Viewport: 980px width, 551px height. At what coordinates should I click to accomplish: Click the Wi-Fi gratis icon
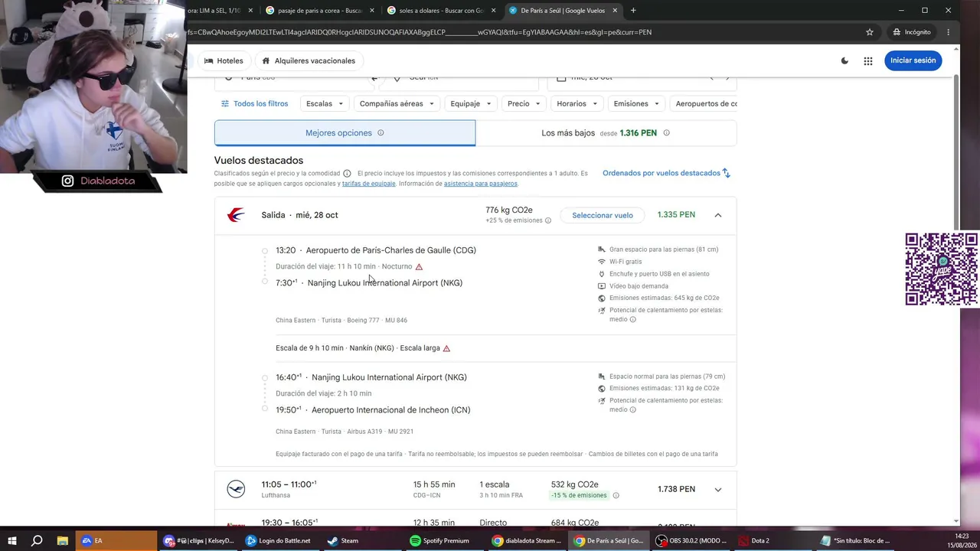point(602,262)
